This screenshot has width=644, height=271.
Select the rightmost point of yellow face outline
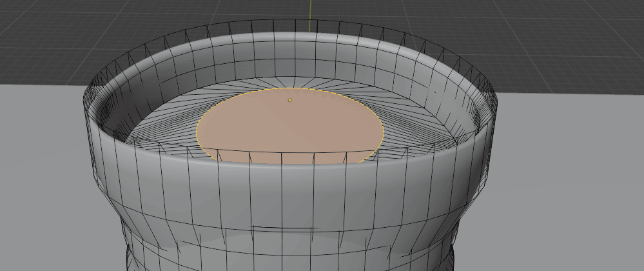point(384,131)
